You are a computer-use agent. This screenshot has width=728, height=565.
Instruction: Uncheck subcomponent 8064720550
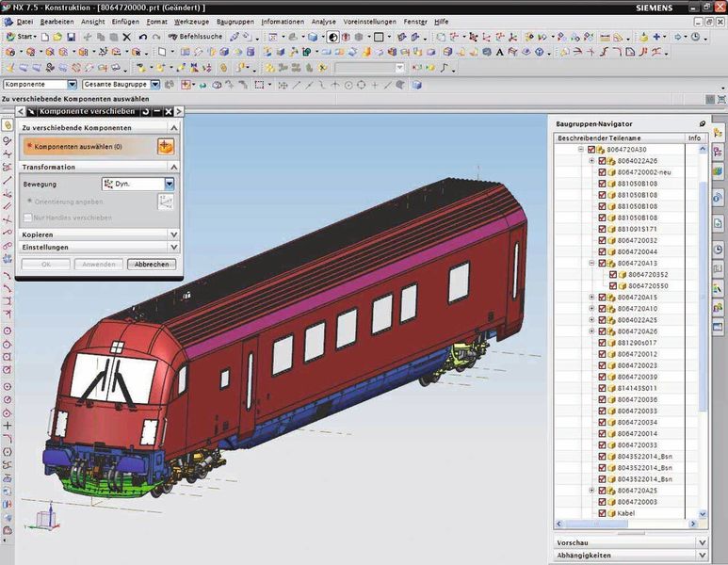pyautogui.click(x=613, y=286)
